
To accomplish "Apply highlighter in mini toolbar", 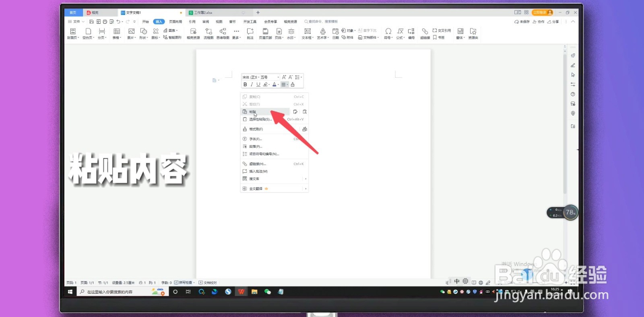I will (265, 85).
